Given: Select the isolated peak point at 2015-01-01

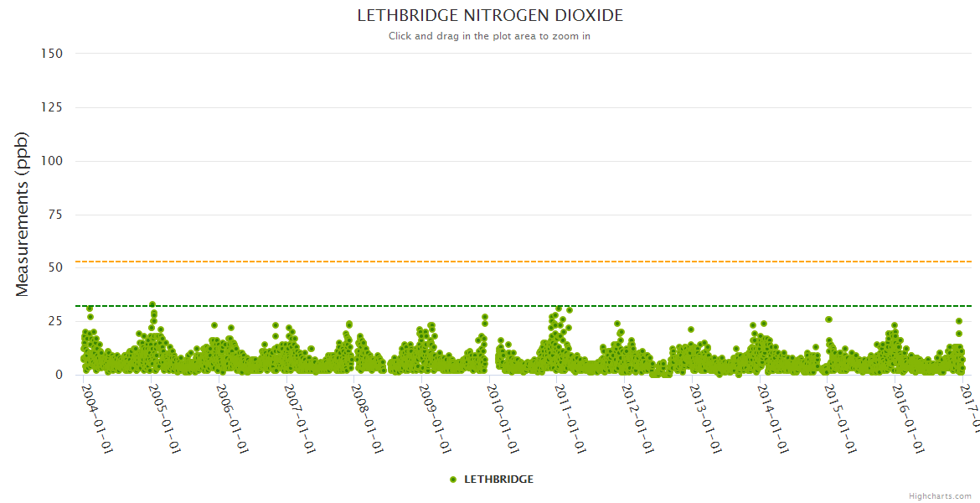Looking at the screenshot, I should (828, 319).
